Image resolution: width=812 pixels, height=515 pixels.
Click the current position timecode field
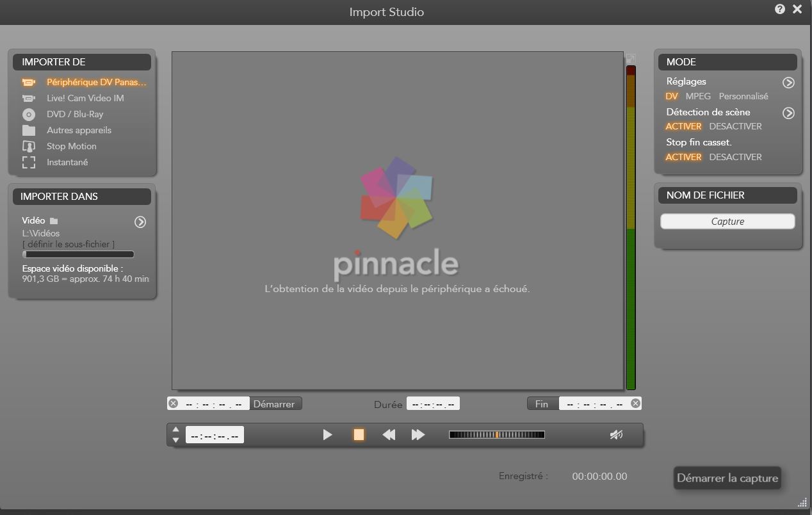[215, 435]
